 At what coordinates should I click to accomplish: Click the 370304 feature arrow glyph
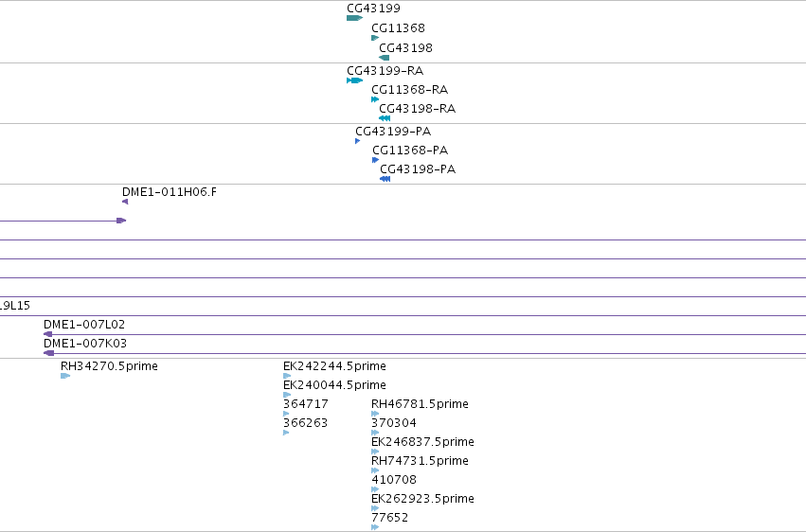pos(375,433)
